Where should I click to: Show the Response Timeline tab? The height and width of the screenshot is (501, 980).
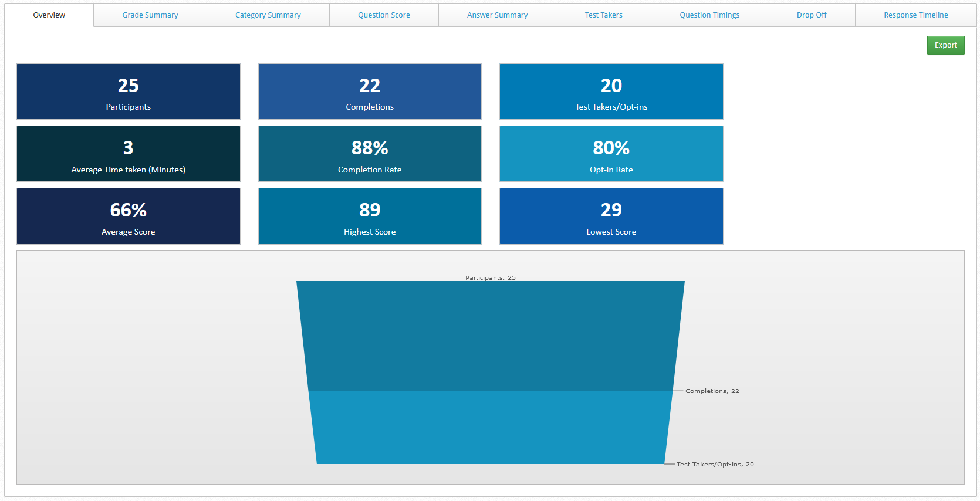point(915,15)
